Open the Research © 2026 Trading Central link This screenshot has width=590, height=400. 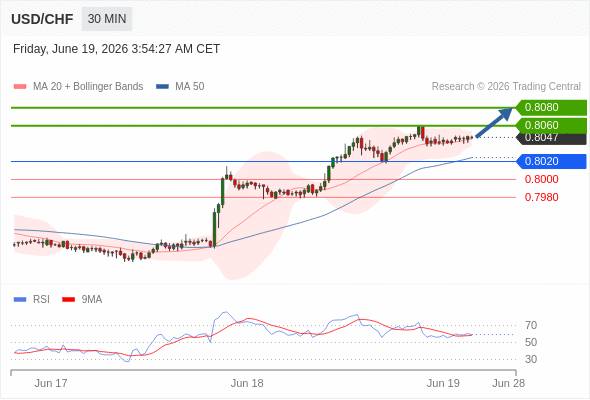pos(506,87)
